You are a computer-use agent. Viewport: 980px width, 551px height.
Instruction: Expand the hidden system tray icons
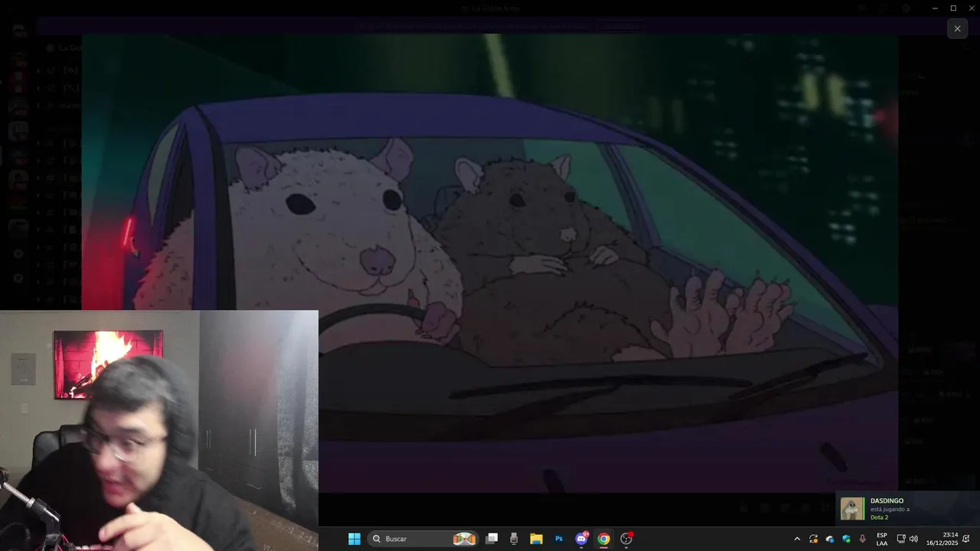796,539
